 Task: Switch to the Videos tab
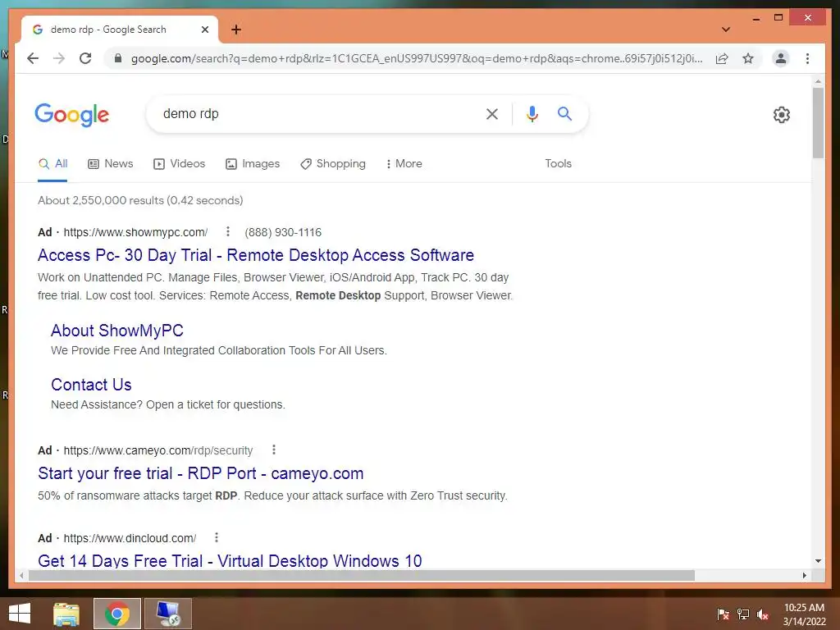pyautogui.click(x=180, y=164)
